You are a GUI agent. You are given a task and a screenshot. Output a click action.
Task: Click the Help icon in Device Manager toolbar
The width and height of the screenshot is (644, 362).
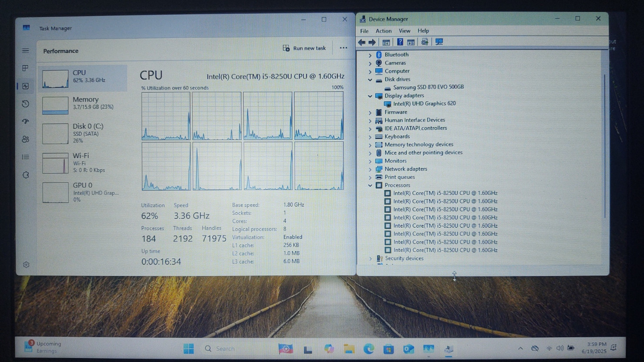click(400, 42)
